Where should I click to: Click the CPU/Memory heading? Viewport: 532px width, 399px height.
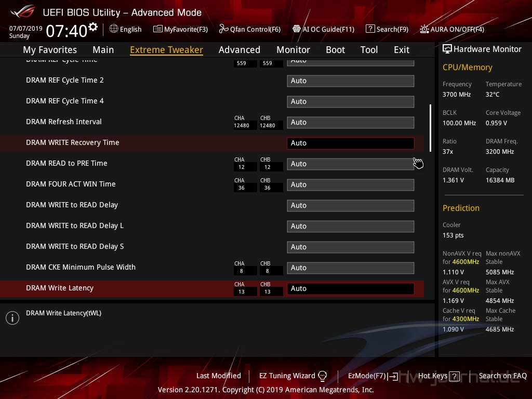point(467,67)
